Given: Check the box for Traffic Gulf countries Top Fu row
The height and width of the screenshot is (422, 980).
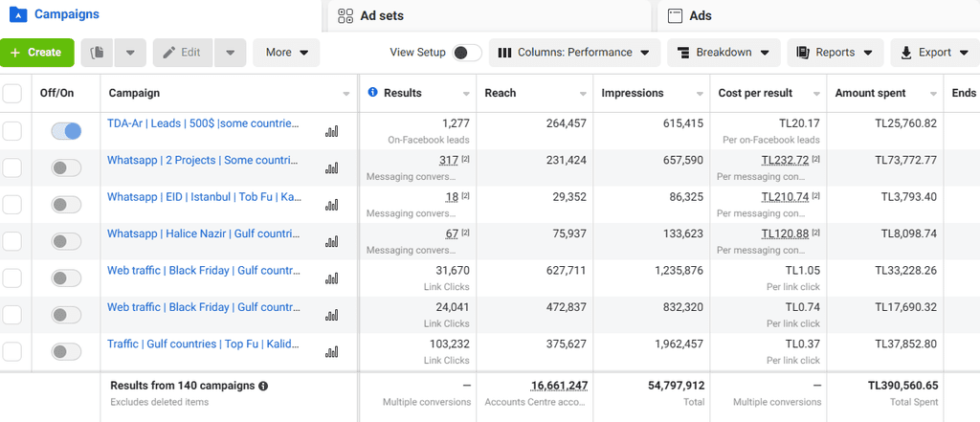Looking at the screenshot, I should [x=11, y=351].
